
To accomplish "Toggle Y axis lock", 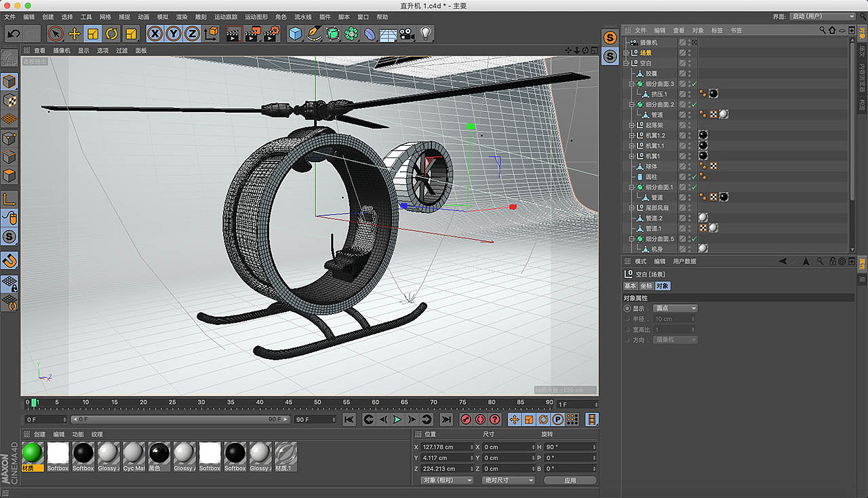I will (x=174, y=33).
